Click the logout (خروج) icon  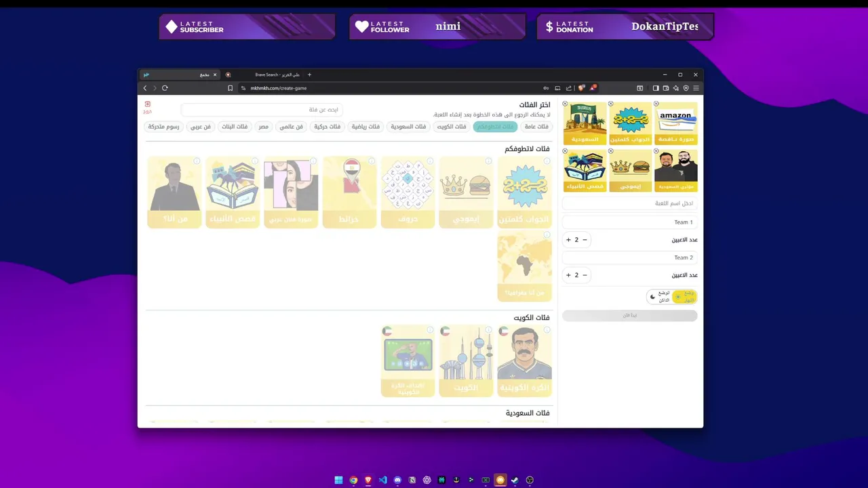click(147, 106)
